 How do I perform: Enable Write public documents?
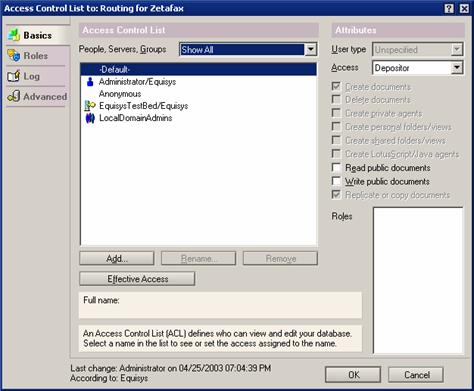336,181
